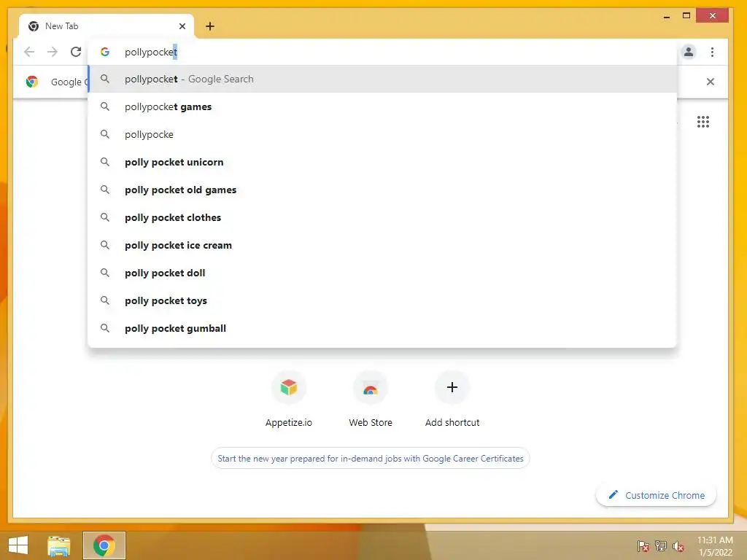Click the Add shortcut plus tile
Screen dimensions: 747x560
point(452,399)
